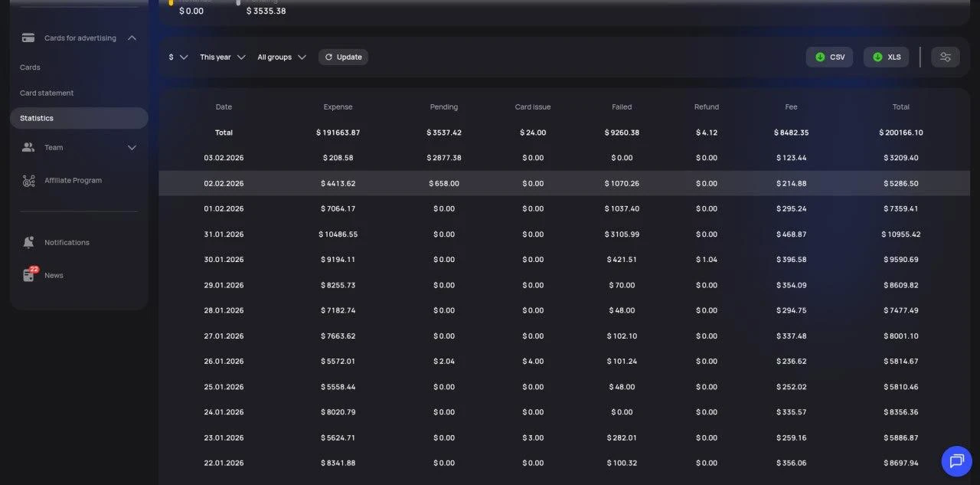This screenshot has width=980, height=485.
Task: Click the Cards for advertising card icon
Action: pyautogui.click(x=28, y=38)
